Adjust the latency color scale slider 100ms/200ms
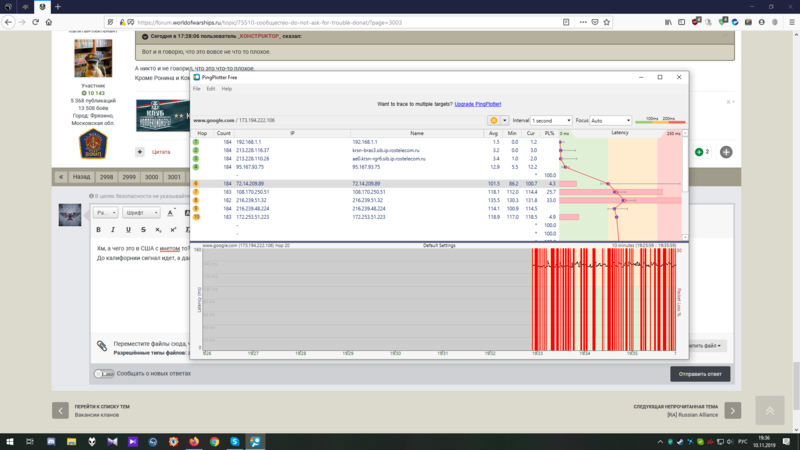This screenshot has height=450, width=800. 660,120
